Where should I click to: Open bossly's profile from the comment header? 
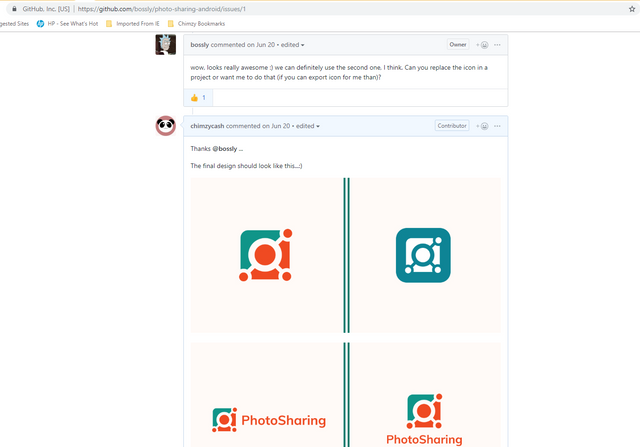(x=200, y=44)
